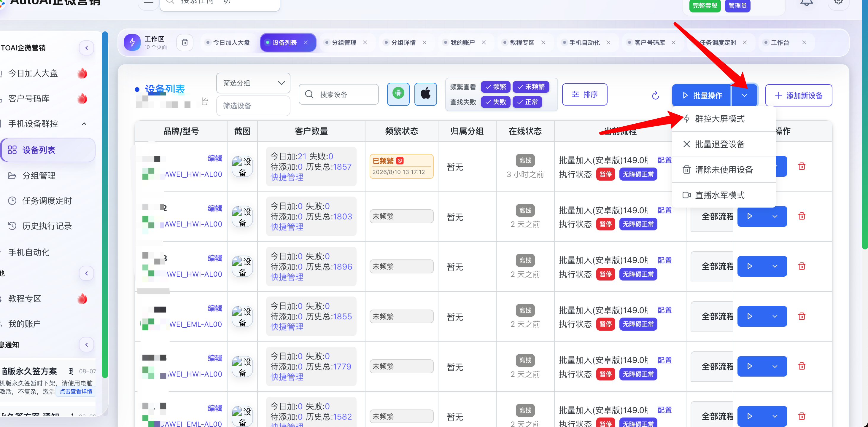Toggle the 频繁 filter checkbox
Viewport: 868px width, 427px height.
pos(495,87)
